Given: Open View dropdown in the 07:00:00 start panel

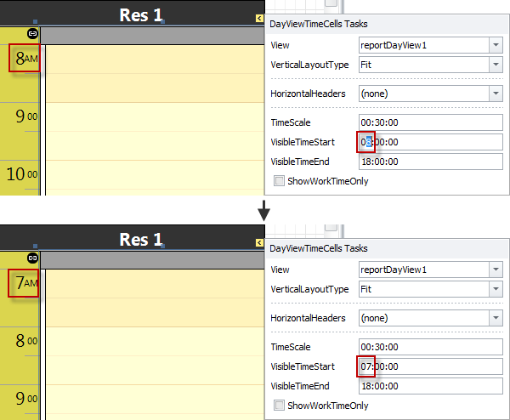Looking at the screenshot, I should [x=496, y=270].
